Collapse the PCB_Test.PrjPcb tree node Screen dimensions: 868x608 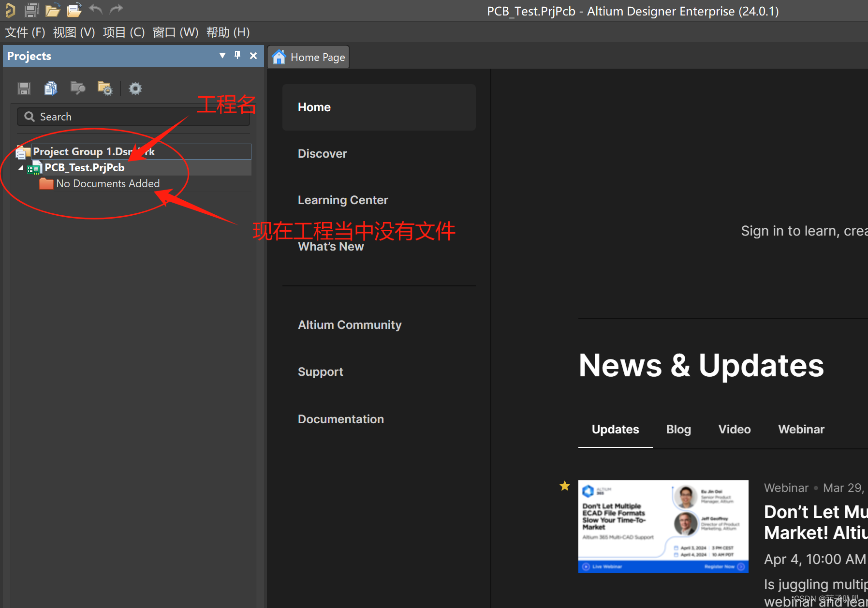[x=21, y=168]
